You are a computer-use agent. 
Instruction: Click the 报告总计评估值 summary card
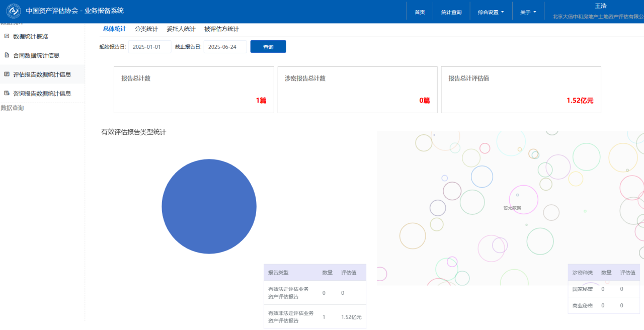521,90
